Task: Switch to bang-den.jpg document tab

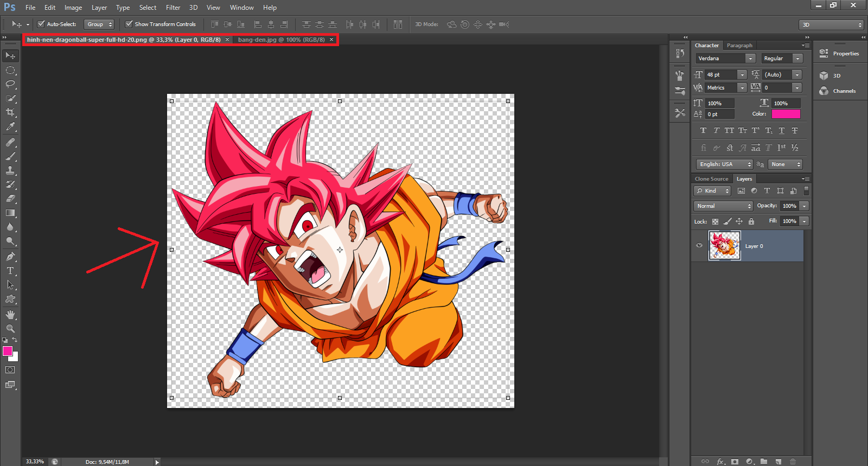Action: click(281, 40)
